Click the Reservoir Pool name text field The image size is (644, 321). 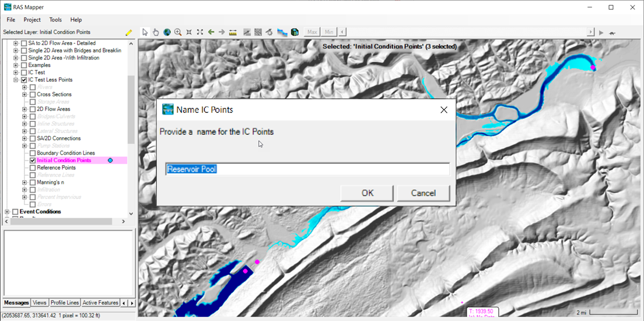point(307,170)
